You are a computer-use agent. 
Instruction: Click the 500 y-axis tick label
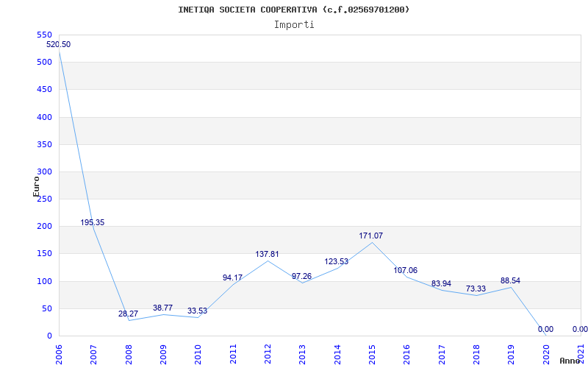[x=44, y=63]
